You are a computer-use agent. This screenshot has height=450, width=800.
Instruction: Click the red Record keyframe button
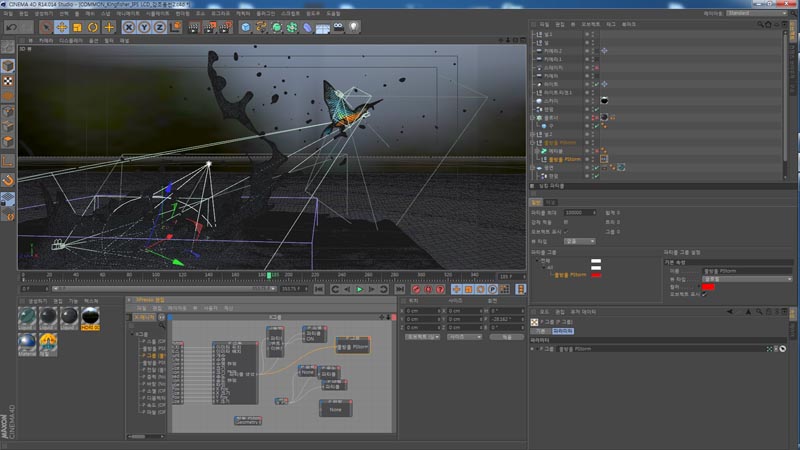pyautogui.click(x=416, y=289)
